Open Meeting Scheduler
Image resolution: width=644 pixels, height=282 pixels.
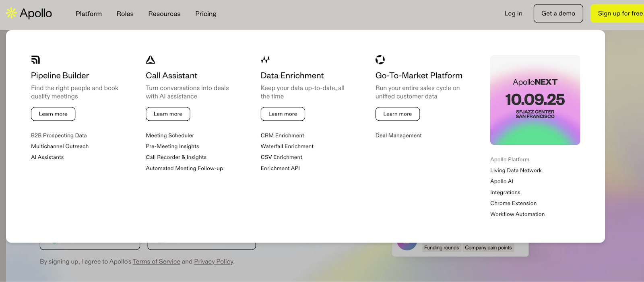click(x=170, y=136)
